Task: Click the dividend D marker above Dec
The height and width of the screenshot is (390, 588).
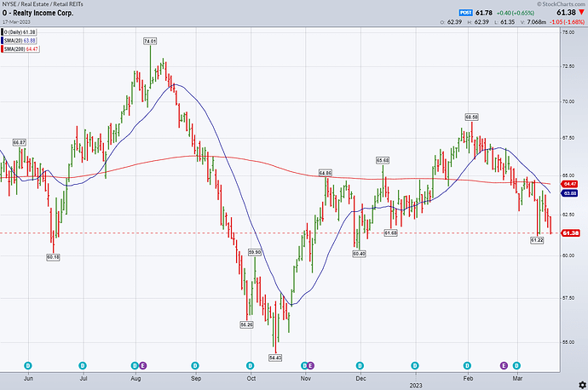Action: tap(360, 365)
